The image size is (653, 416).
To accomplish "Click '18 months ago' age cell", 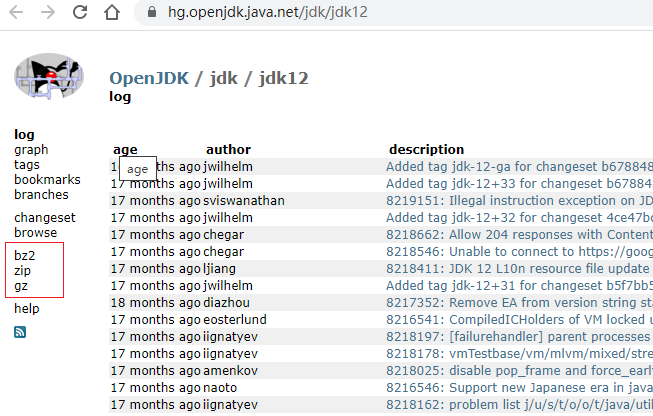I will (156, 303).
